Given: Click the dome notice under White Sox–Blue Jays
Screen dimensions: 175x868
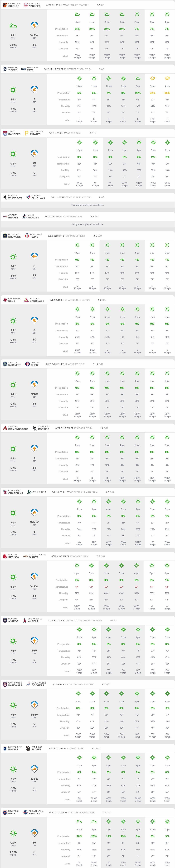Looking at the screenshot, I should pos(87,205).
